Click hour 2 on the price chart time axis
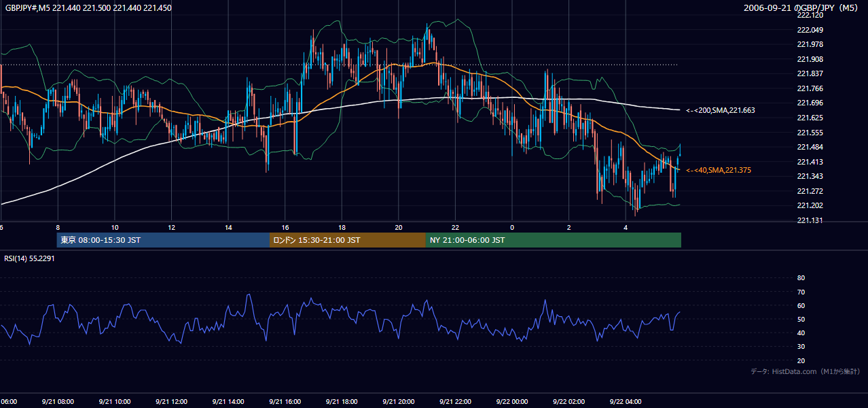This screenshot has height=408, width=868. [x=568, y=227]
